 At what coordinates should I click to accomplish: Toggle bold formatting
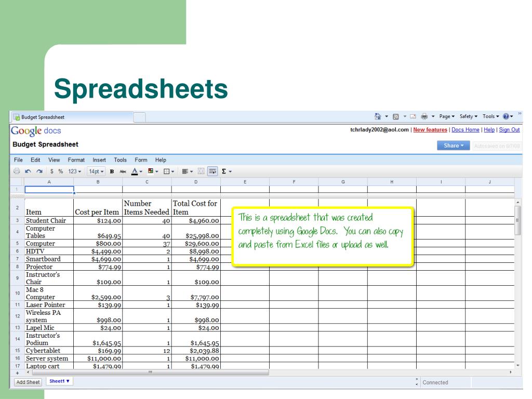(112, 171)
